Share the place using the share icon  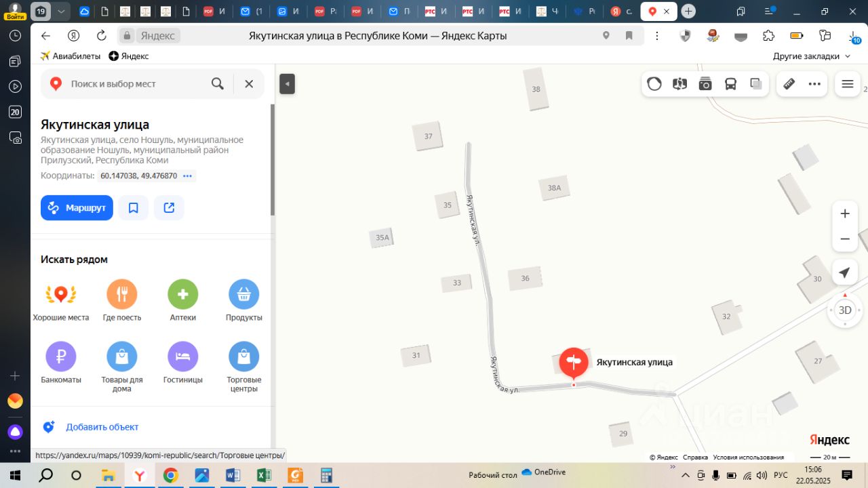tap(169, 207)
